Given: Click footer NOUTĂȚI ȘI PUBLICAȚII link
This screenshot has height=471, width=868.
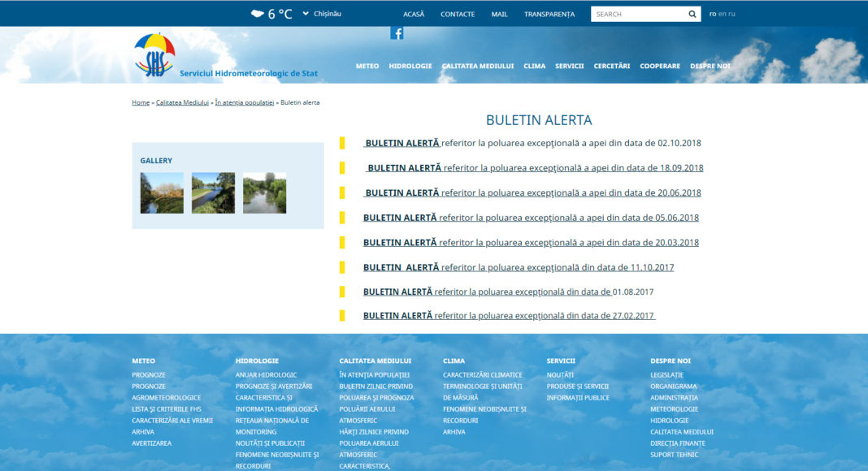Looking at the screenshot, I should point(270,443).
